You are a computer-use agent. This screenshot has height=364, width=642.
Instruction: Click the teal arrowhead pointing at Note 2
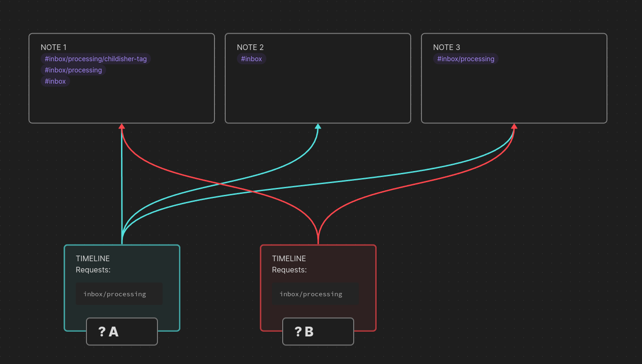[x=318, y=127]
